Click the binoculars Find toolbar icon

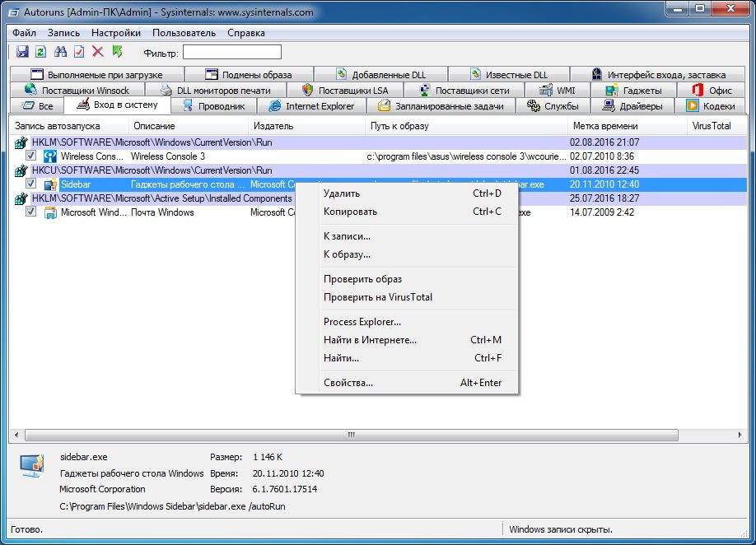pos(60,52)
